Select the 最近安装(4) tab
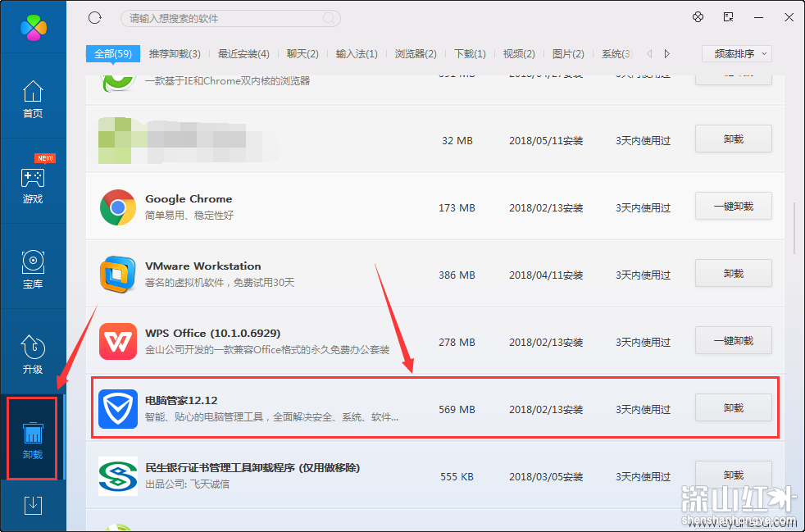 [x=243, y=54]
